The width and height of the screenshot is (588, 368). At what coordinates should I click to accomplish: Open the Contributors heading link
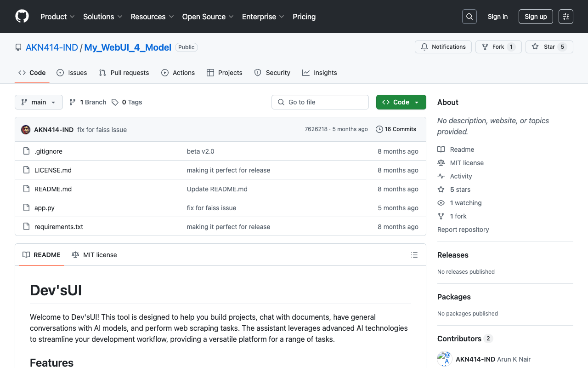(x=465, y=339)
